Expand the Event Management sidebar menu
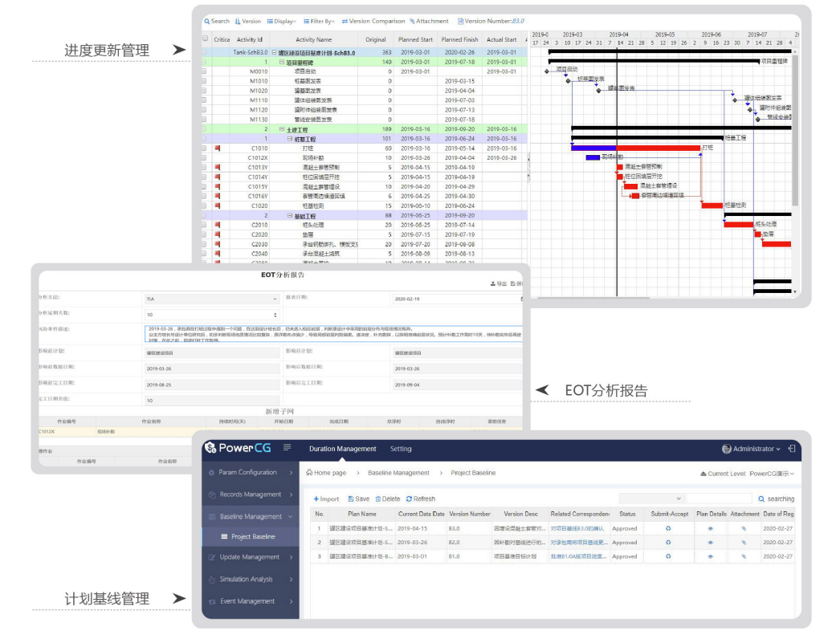 [251, 601]
